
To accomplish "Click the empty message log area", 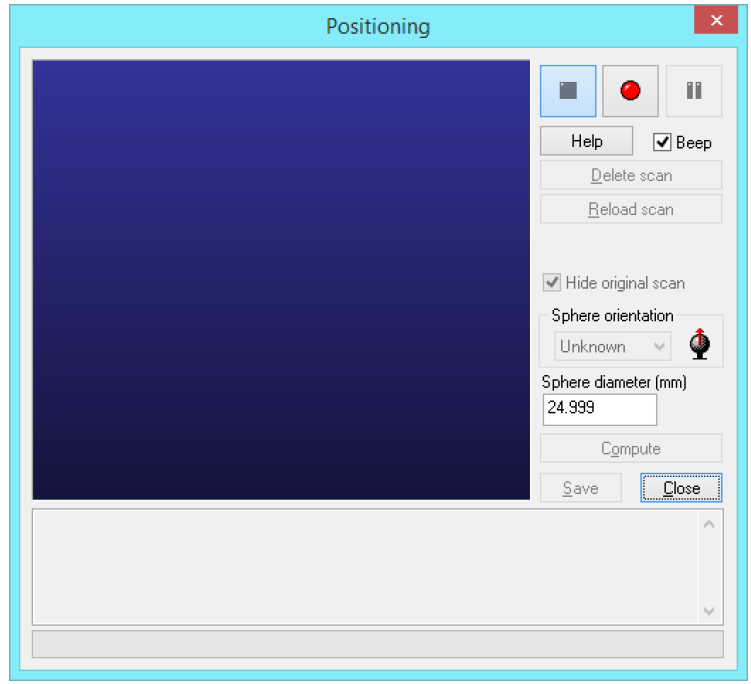I will click(365, 567).
